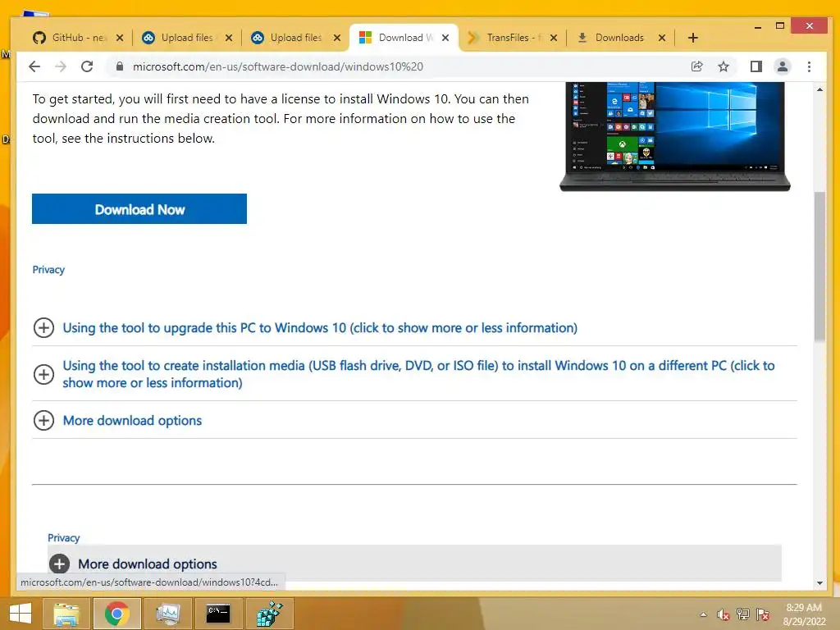Open the Action Center flag icon
This screenshot has height=630, width=840.
click(763, 614)
